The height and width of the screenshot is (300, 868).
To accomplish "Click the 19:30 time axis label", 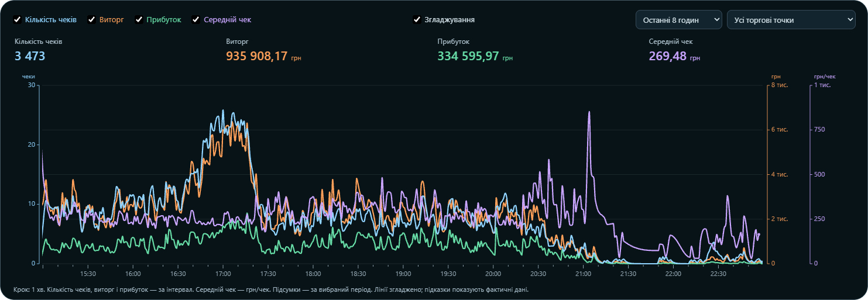I will 448,274.
